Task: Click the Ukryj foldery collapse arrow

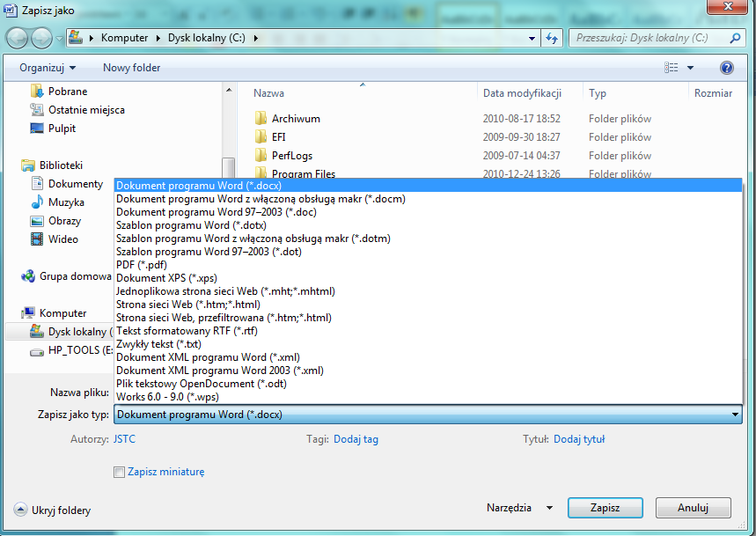Action: click(x=20, y=510)
